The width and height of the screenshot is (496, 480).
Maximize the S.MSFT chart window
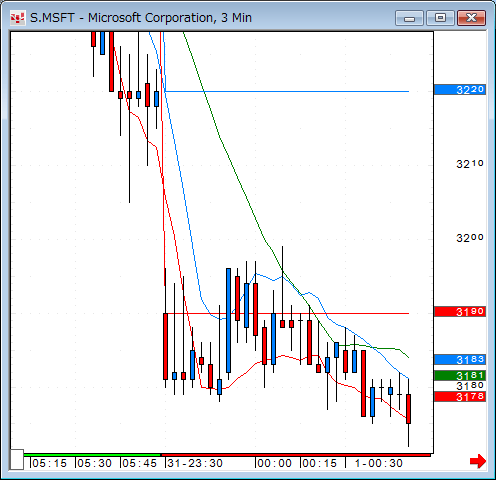point(440,18)
